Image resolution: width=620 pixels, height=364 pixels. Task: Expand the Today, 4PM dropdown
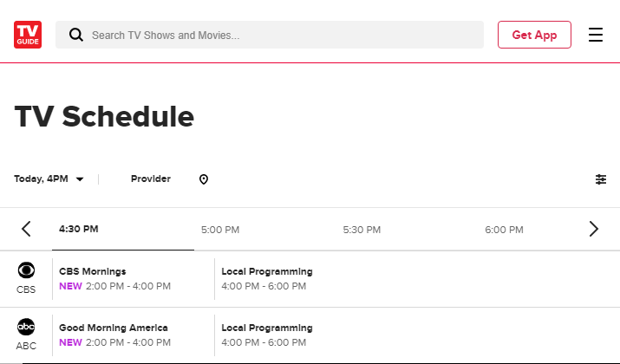coord(49,179)
